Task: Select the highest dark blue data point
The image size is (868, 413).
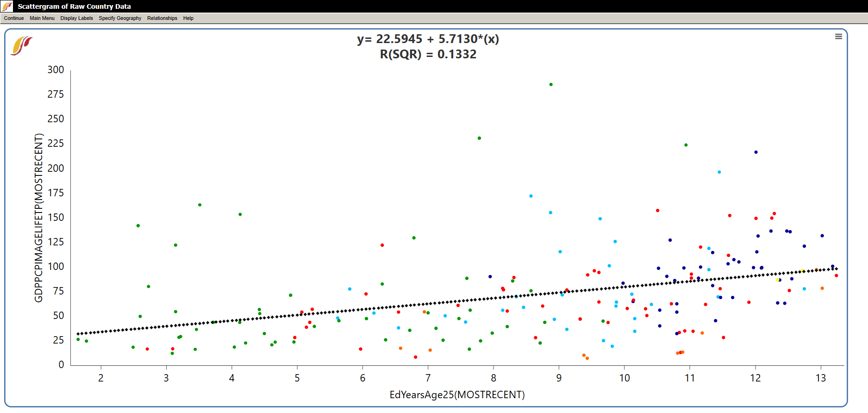Action: coord(756,152)
